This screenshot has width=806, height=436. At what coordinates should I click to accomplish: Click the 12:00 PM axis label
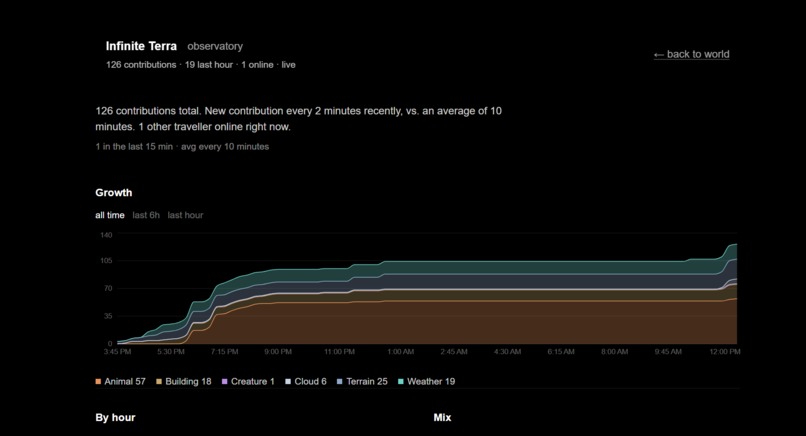point(725,352)
